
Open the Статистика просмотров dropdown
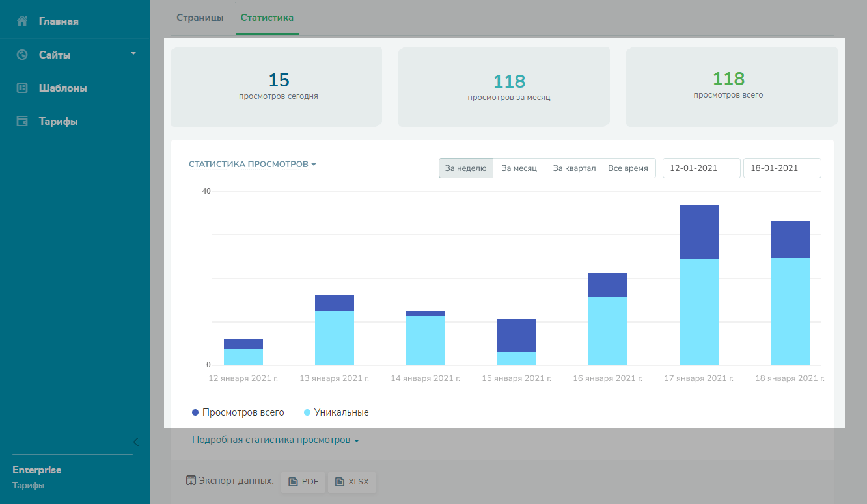tap(253, 165)
